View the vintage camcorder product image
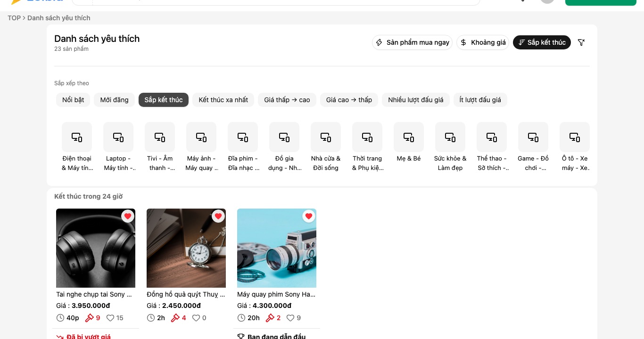The image size is (644, 339). pyautogui.click(x=277, y=248)
